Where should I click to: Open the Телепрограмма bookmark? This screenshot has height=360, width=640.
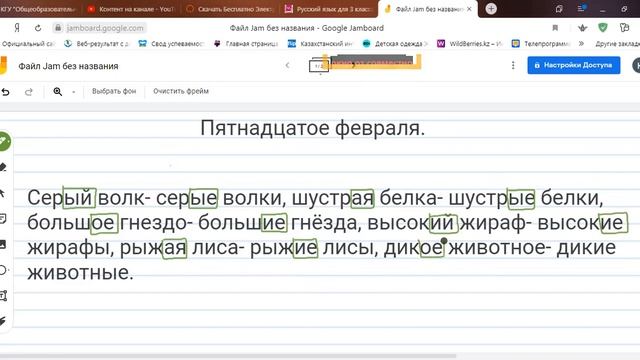(541, 43)
